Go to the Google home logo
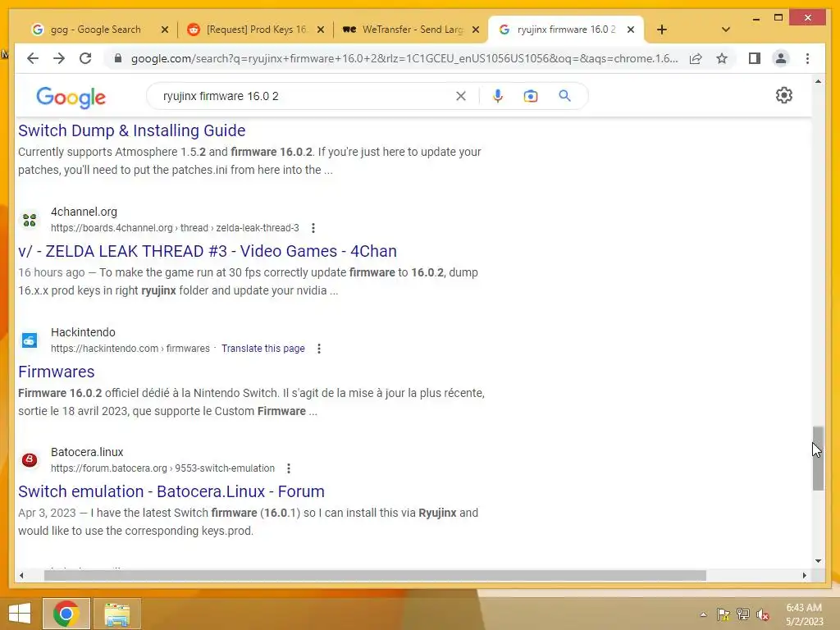The width and height of the screenshot is (840, 630). 71,97
